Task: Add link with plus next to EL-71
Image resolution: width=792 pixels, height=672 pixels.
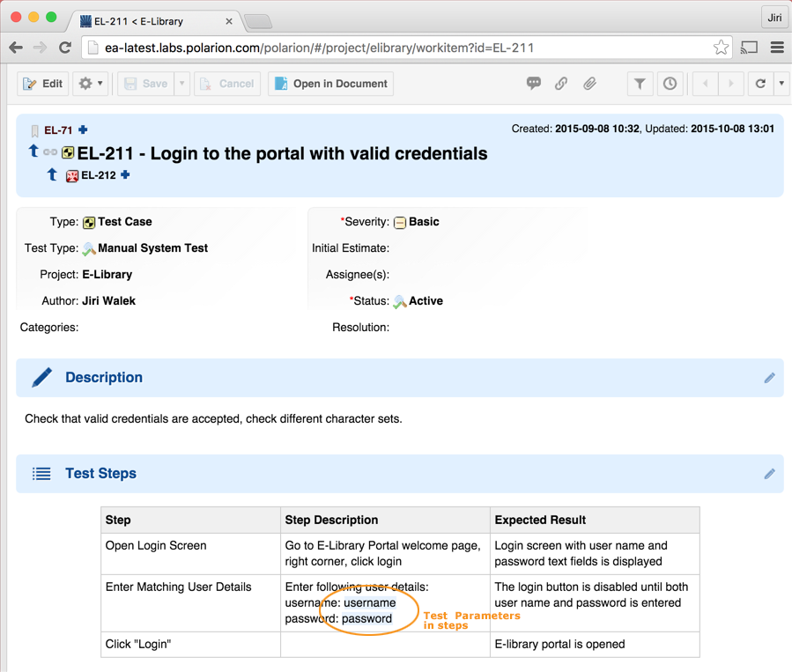Action: tap(84, 130)
